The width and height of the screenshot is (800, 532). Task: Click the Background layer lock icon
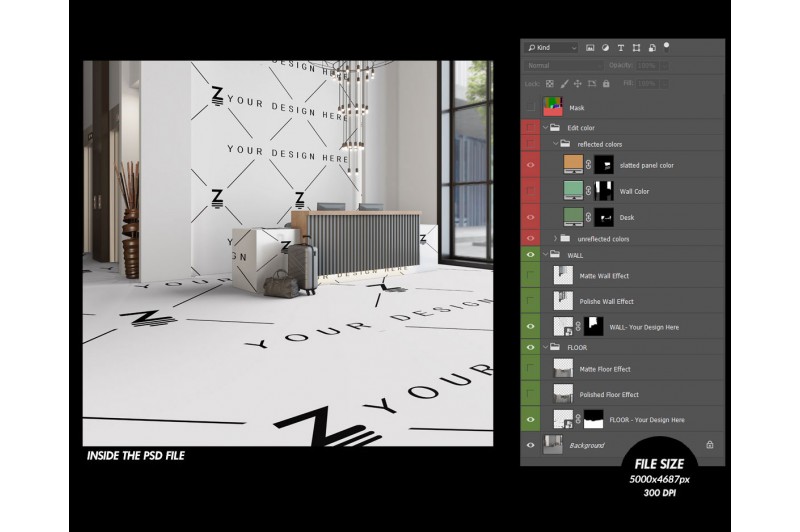710,445
